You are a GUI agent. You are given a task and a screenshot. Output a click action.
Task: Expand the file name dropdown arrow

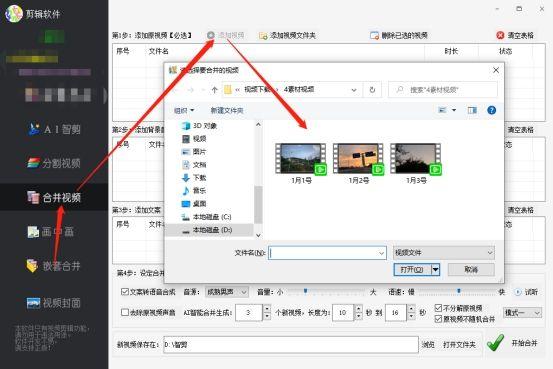point(381,253)
